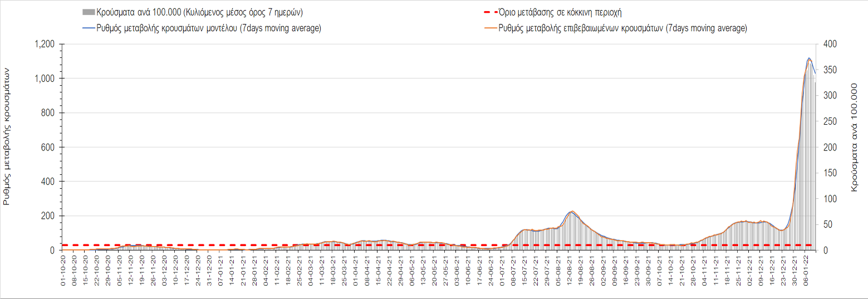Click the gray bar legend swatch

pos(88,12)
